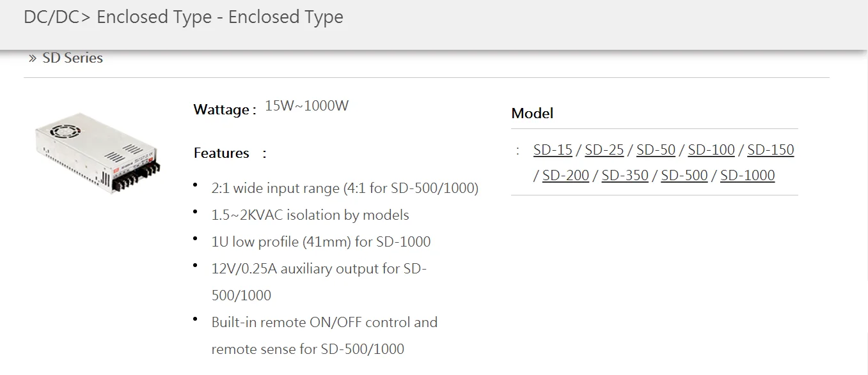This screenshot has height=375, width=868.
Task: Open the SD-200 model link
Action: (x=565, y=176)
